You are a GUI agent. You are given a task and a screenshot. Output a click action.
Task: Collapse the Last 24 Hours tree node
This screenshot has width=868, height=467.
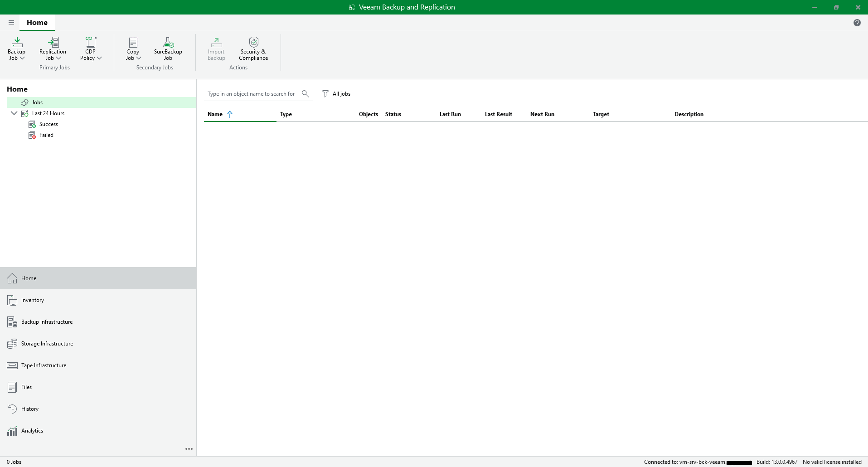click(x=14, y=113)
